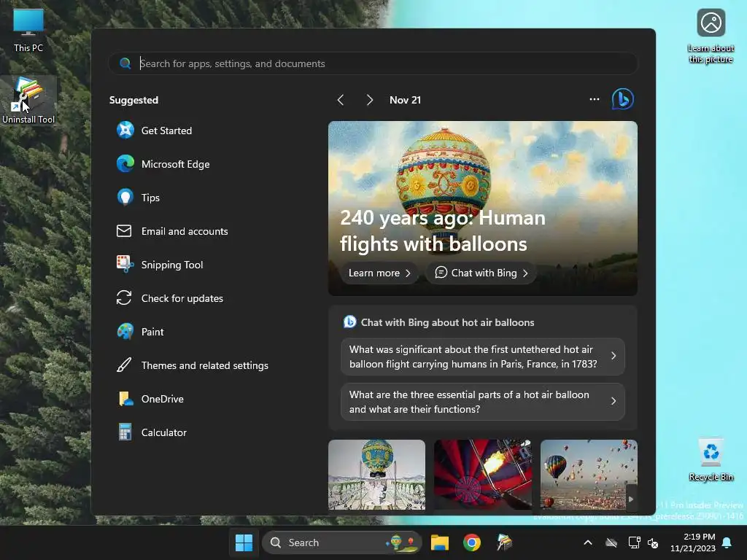This screenshot has height=560, width=747.
Task: Click the muted volume tray icon
Action: coord(653,542)
